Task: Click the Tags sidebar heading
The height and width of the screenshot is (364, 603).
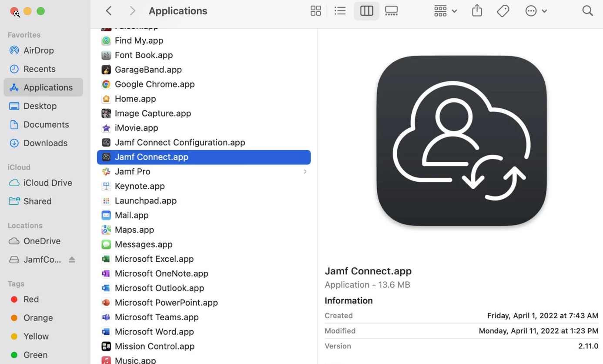Action: coord(16,284)
